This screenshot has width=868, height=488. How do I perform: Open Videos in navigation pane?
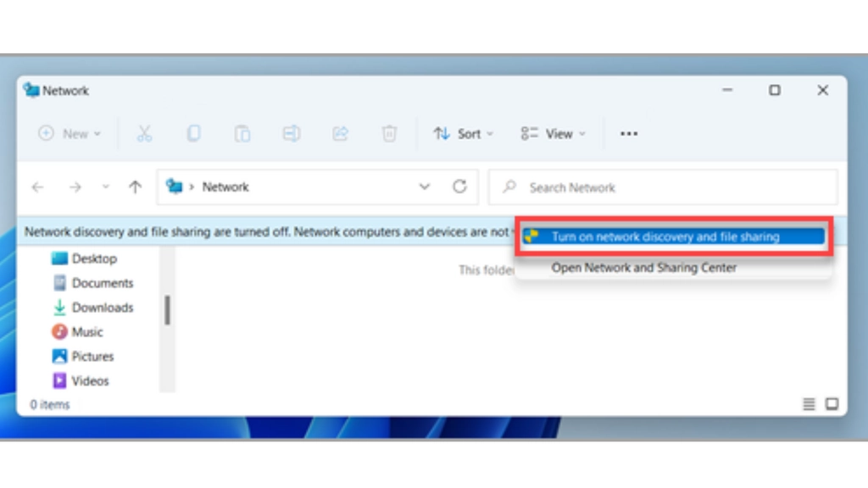[81, 380]
